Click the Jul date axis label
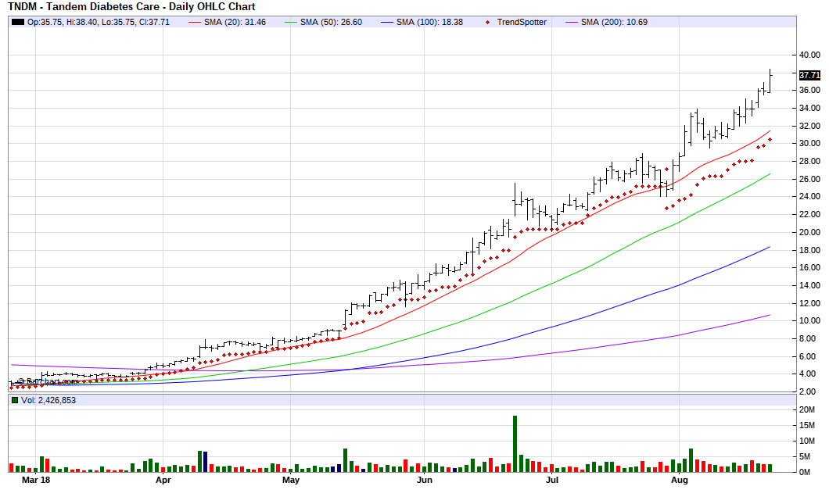The image size is (829, 504). click(x=552, y=480)
